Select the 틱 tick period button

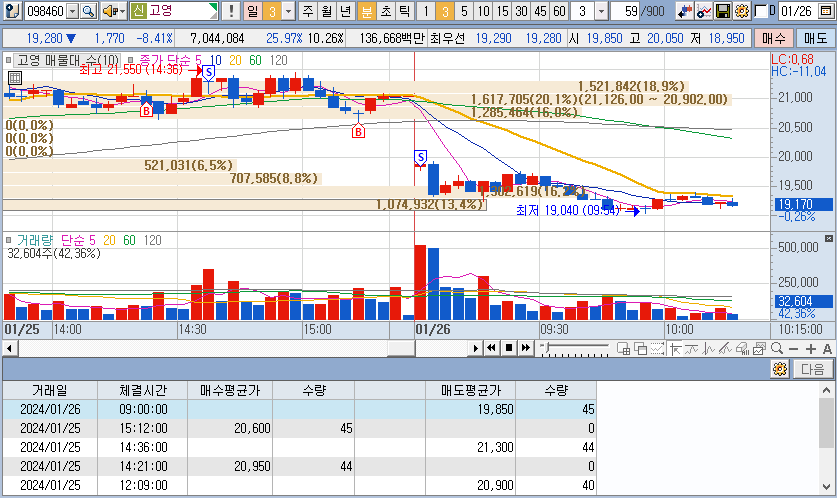click(x=405, y=11)
